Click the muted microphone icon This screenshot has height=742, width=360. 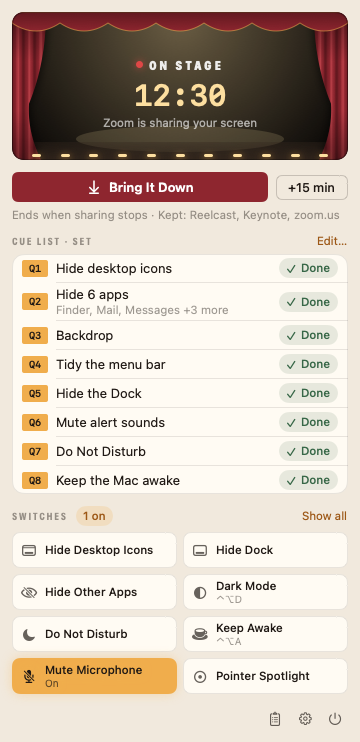(29, 677)
